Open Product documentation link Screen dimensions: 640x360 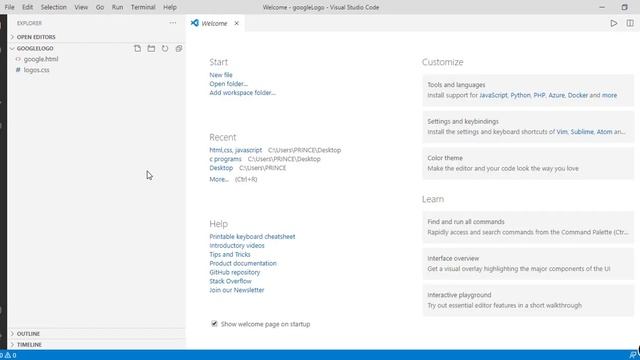tap(243, 263)
